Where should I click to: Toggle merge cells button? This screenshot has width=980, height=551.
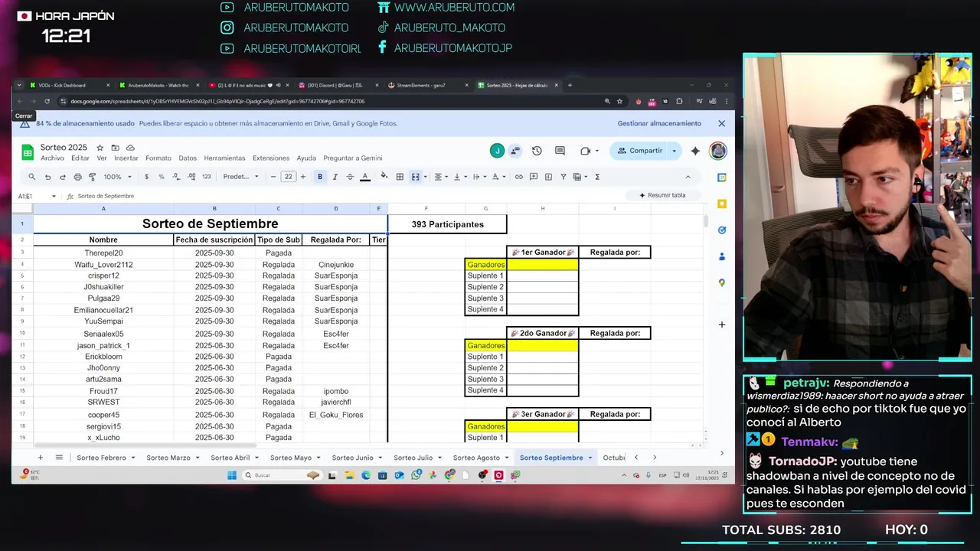tap(415, 177)
